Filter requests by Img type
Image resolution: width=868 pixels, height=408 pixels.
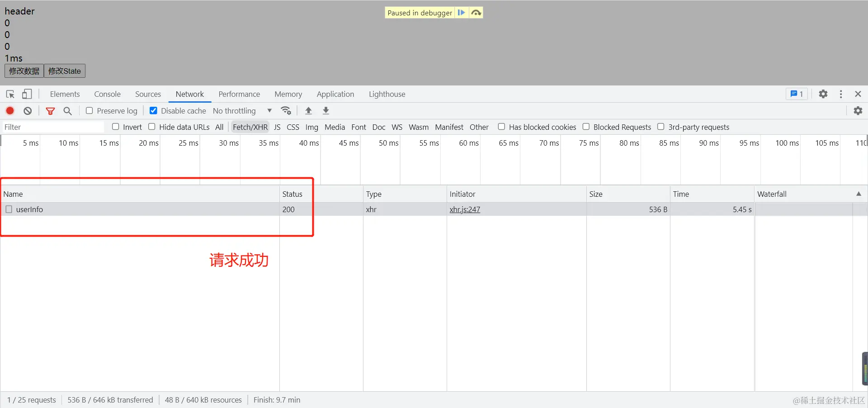point(311,127)
